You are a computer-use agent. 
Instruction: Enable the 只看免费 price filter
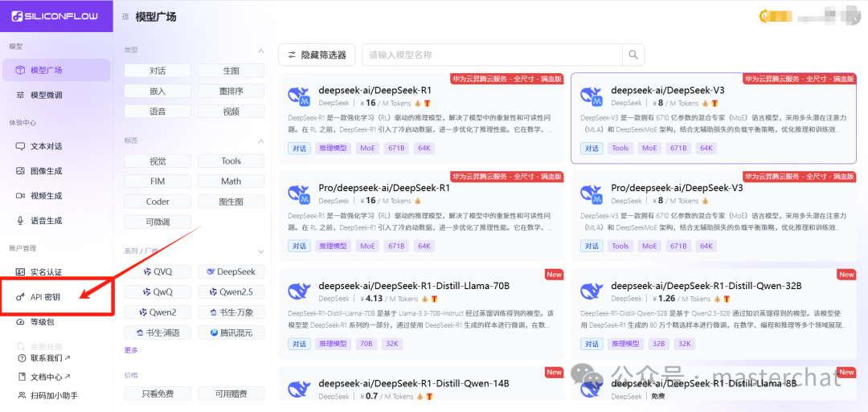158,394
